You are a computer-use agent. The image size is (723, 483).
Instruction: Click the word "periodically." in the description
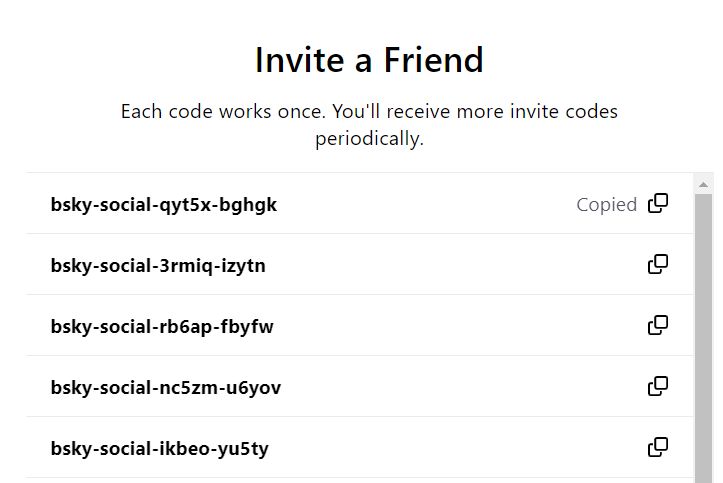tap(369, 138)
